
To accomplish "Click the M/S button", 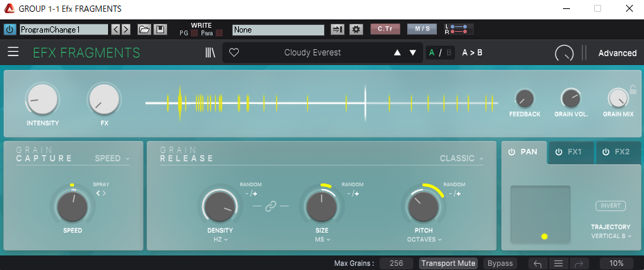I will click(422, 29).
